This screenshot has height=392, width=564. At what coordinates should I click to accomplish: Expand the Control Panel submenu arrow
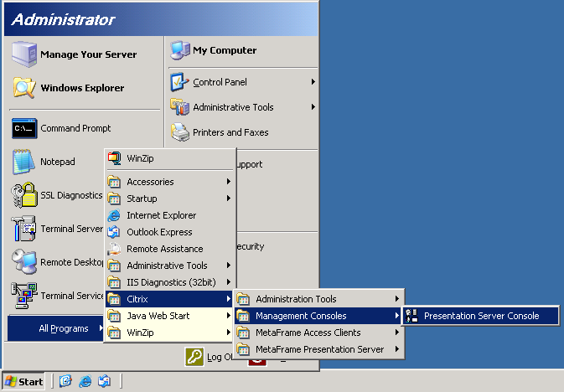pyautogui.click(x=313, y=82)
